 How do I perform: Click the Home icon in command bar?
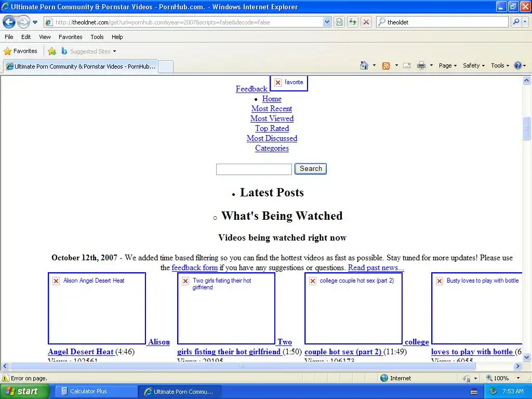pyautogui.click(x=364, y=65)
